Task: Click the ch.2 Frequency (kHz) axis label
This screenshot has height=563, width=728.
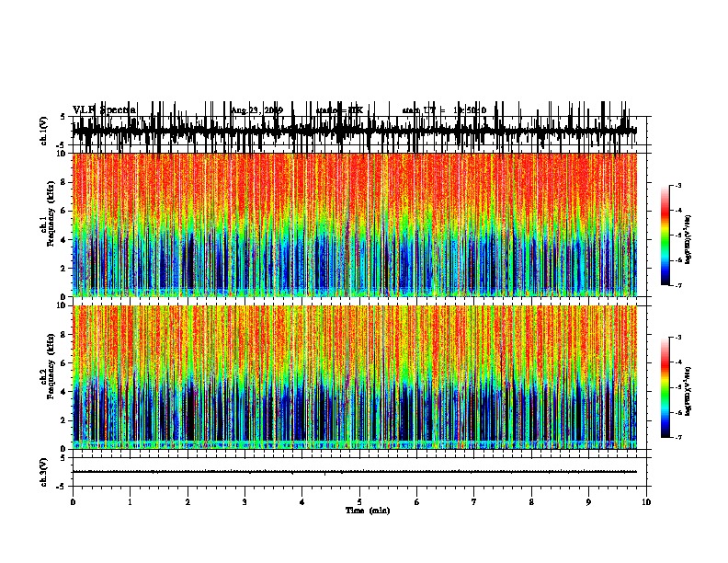Action: [x=47, y=366]
